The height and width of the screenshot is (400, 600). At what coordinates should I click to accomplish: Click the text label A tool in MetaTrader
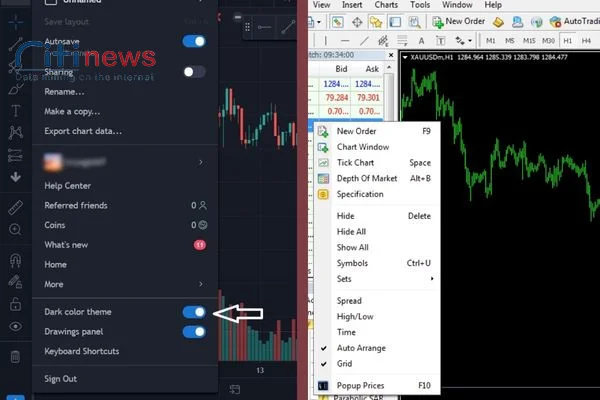click(421, 41)
